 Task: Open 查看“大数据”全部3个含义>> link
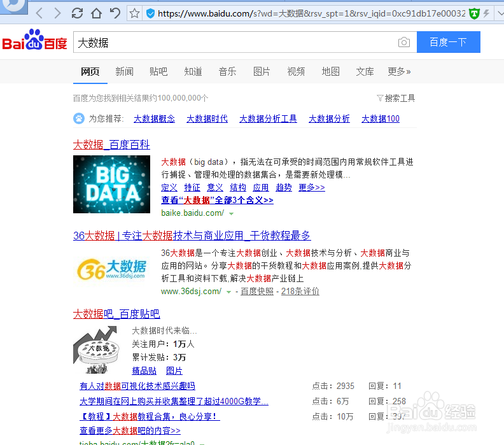(217, 201)
